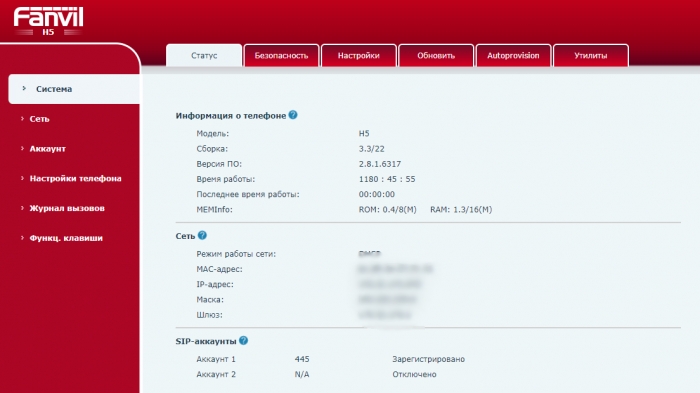Click the IP-адрес label

[x=215, y=284]
